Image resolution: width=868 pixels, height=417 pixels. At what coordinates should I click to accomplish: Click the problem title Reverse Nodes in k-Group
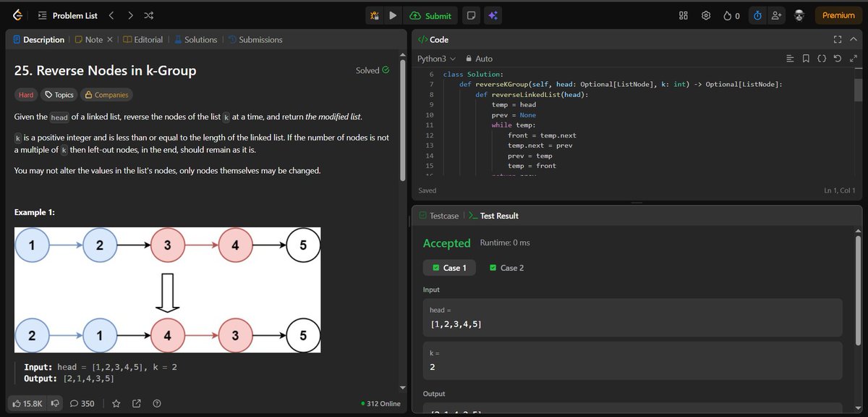(x=105, y=70)
